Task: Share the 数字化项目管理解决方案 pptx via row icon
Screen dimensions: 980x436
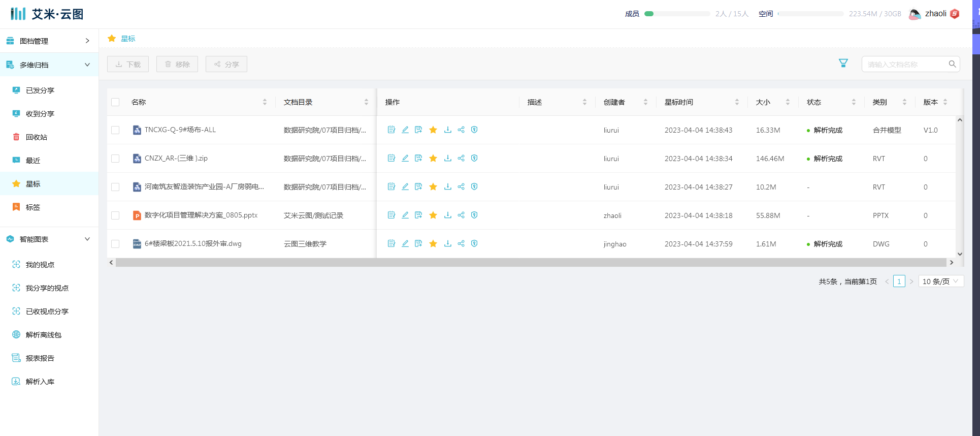Action: coord(461,215)
